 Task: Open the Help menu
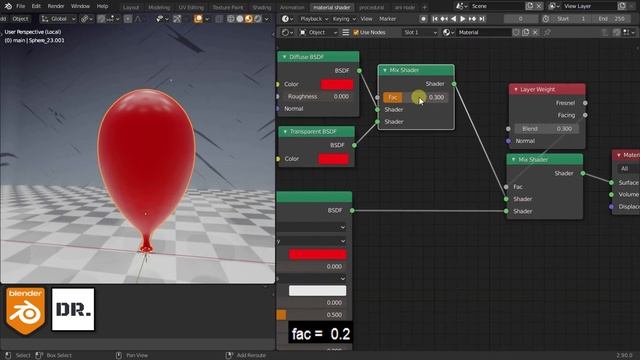point(102,6)
